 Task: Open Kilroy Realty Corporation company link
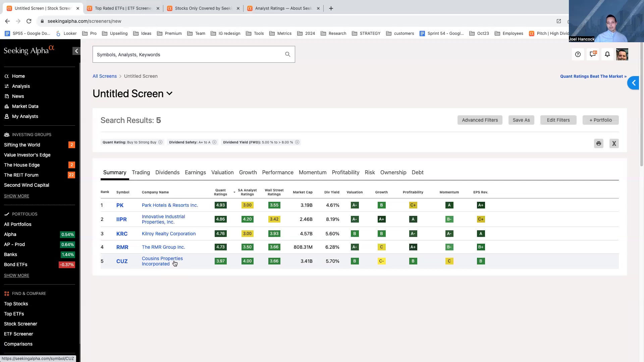click(169, 234)
